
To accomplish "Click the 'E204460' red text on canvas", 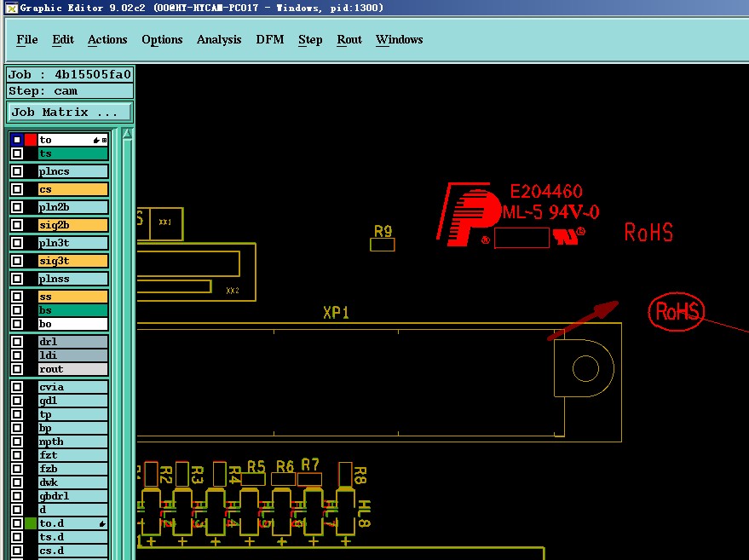I will [x=546, y=192].
